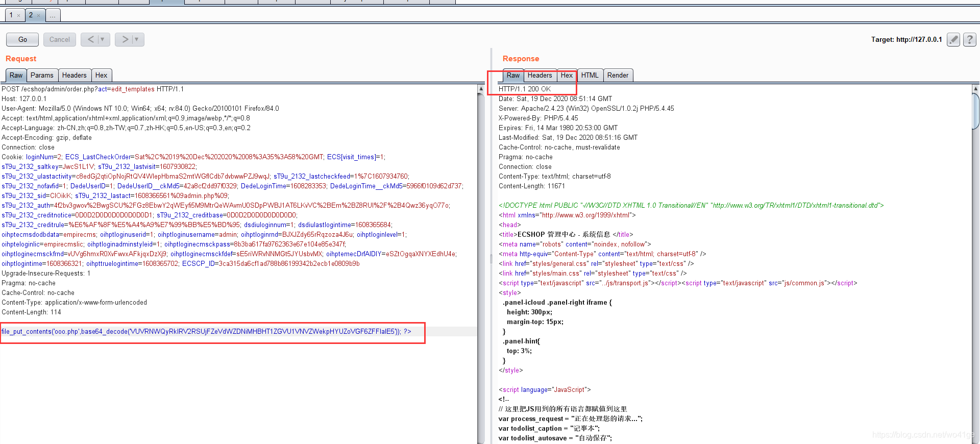Go back with the left arrow history button
980x444 pixels.
[90, 39]
